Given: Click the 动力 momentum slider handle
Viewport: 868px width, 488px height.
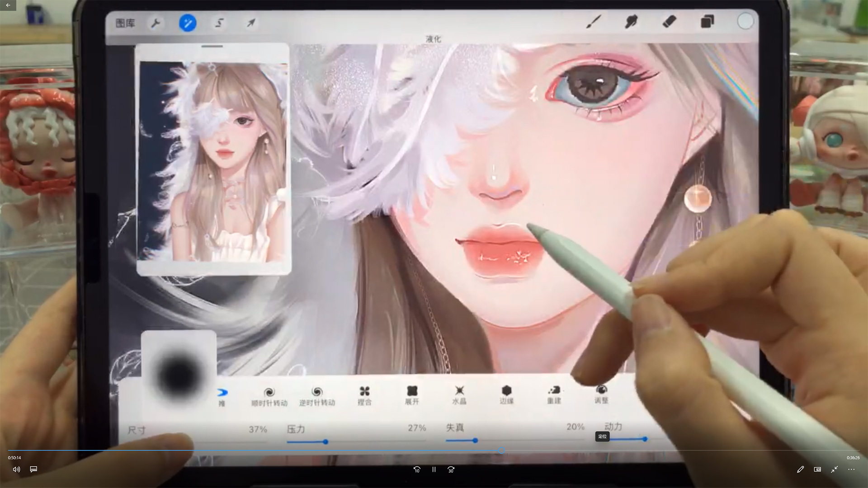Looking at the screenshot, I should [x=645, y=439].
